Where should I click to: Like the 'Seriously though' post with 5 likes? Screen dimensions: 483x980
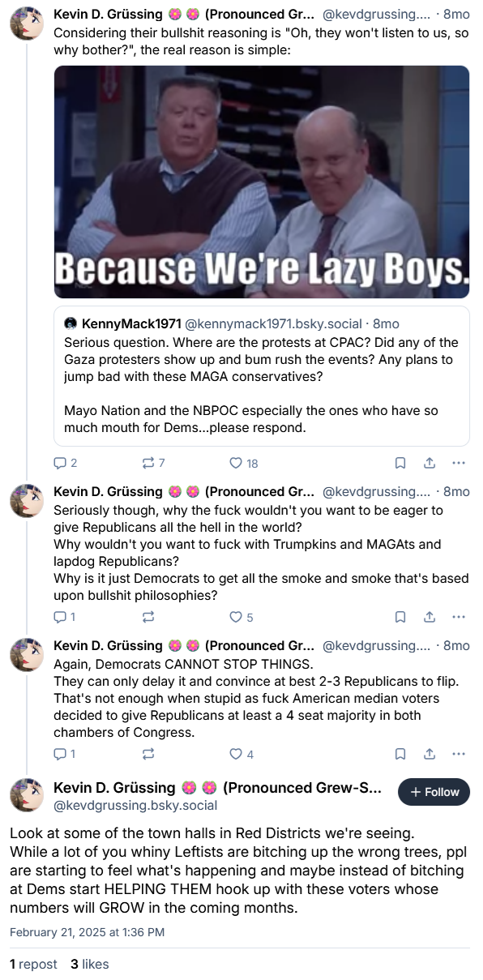pyautogui.click(x=241, y=617)
